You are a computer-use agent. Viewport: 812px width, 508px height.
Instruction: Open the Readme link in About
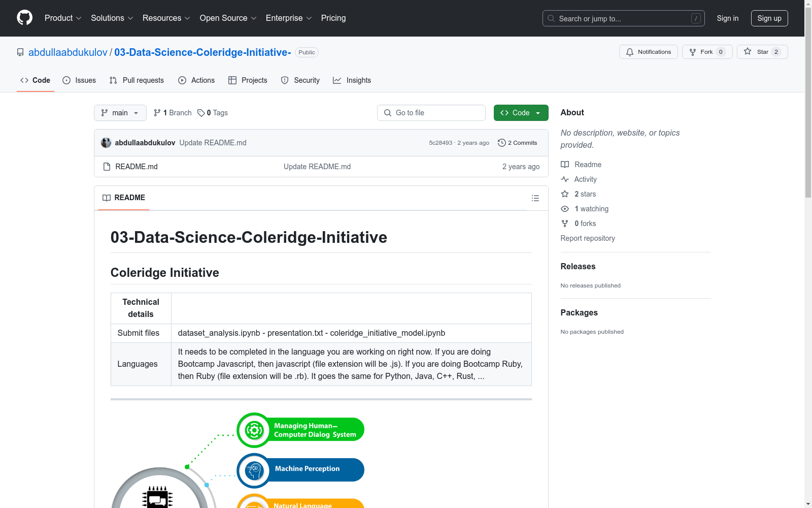tap(581, 165)
